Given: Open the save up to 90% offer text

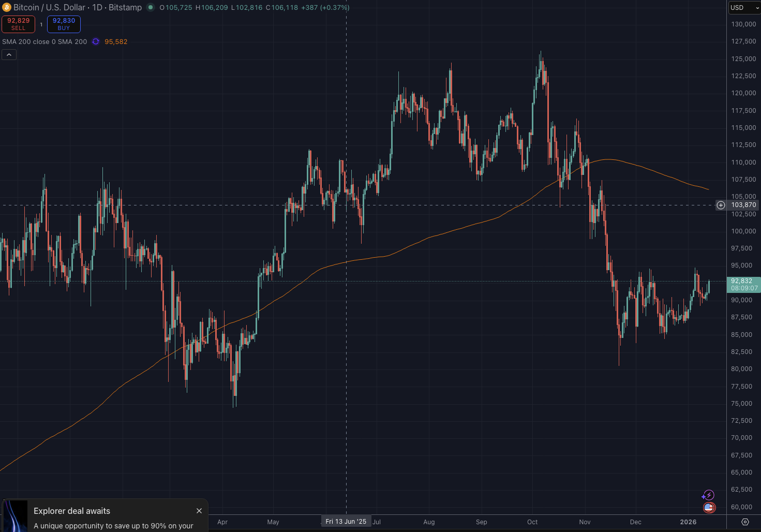Looking at the screenshot, I should 113,526.
